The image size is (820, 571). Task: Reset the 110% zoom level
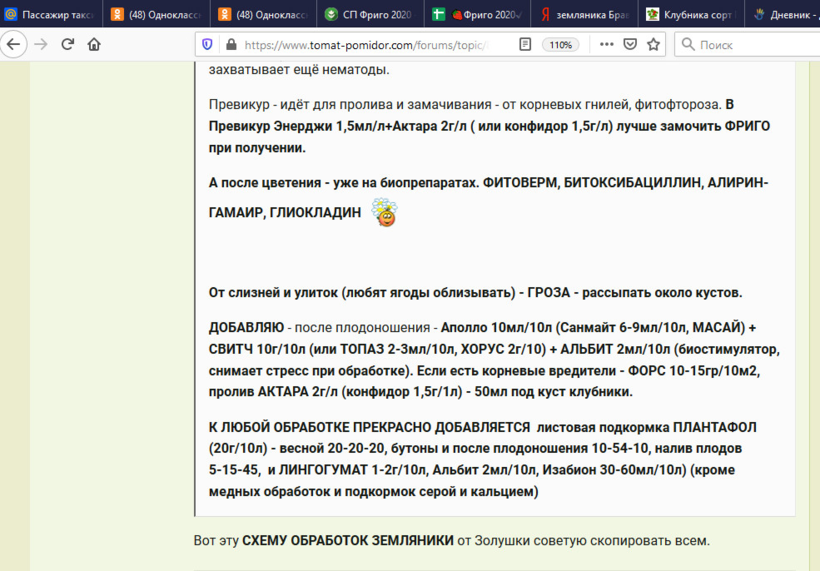click(x=561, y=45)
